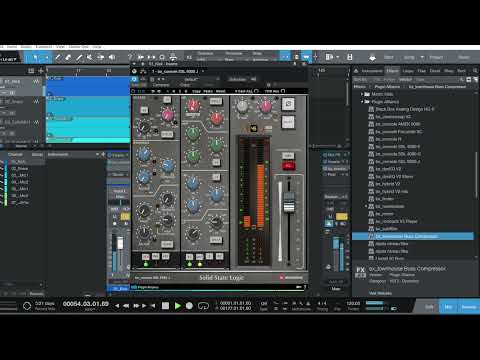This screenshot has width=480, height=360.
Task: Switch to the Loops browser tab
Action: click(x=408, y=71)
